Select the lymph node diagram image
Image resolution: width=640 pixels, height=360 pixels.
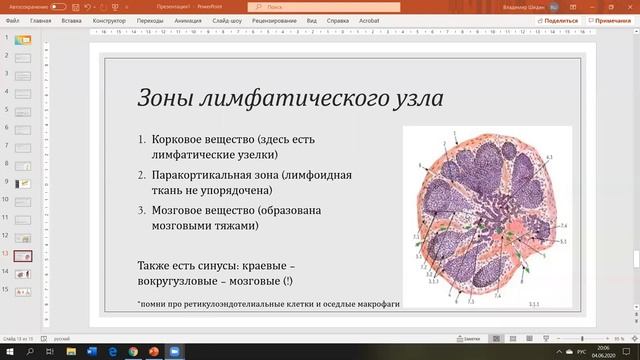[x=487, y=217]
